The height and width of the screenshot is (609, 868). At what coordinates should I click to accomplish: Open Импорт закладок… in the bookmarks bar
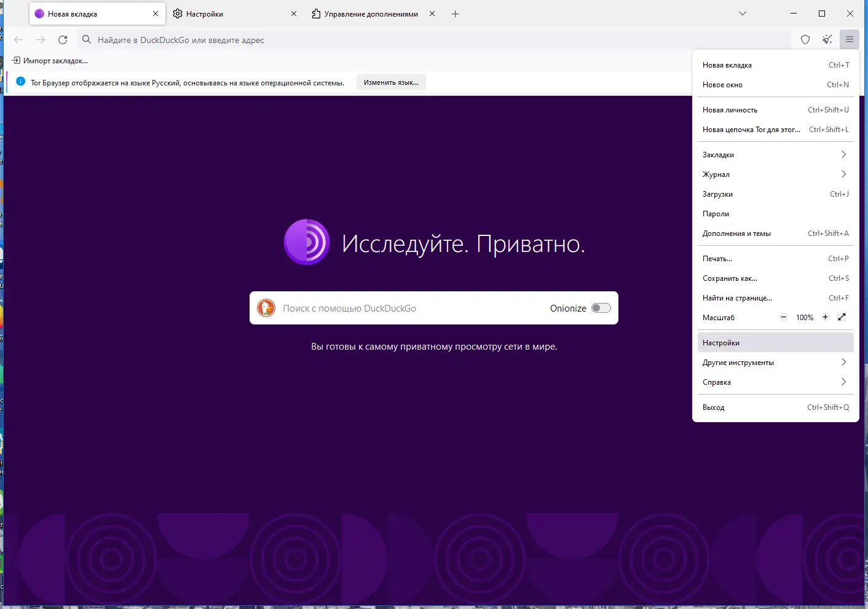[x=50, y=61]
